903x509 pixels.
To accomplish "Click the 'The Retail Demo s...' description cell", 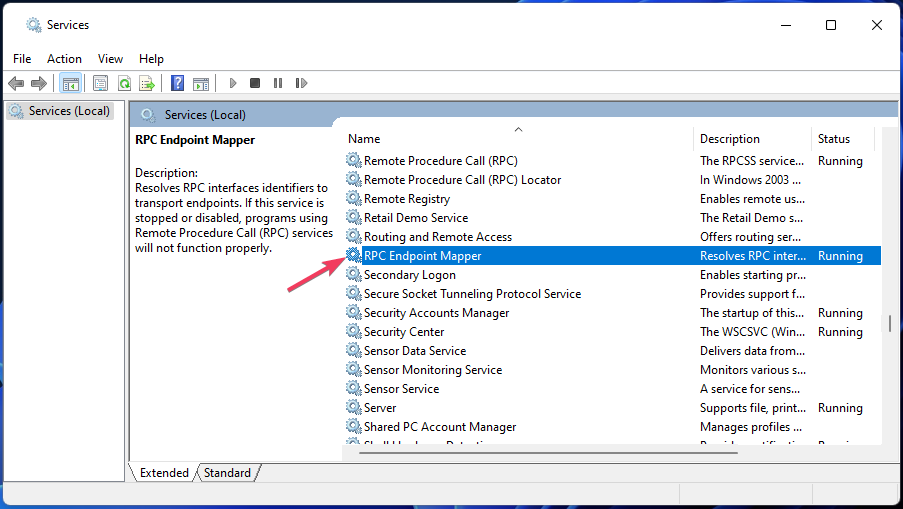I will click(x=751, y=218).
